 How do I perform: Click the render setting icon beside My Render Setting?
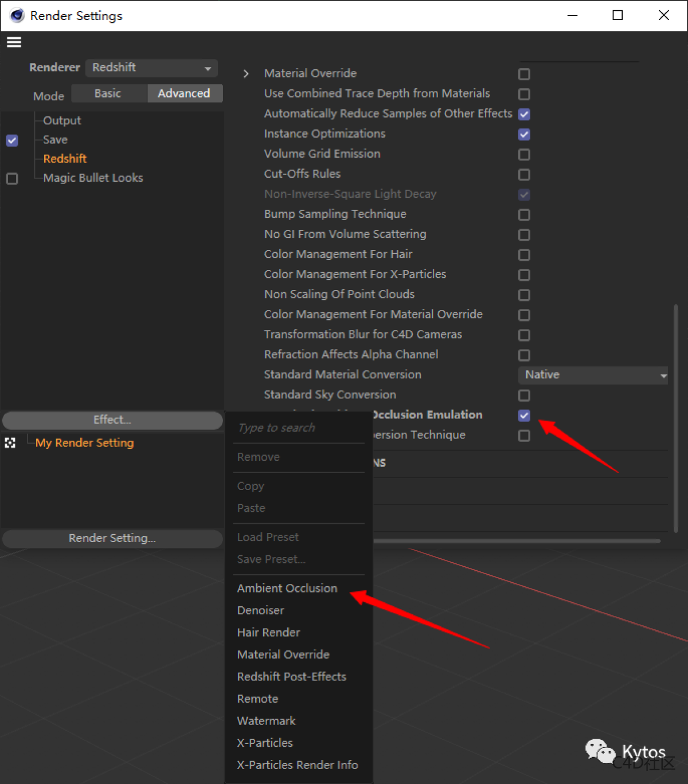(10, 443)
